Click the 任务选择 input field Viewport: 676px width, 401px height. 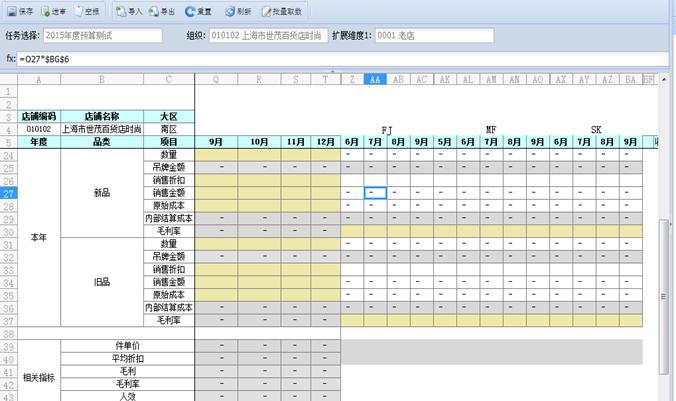(x=103, y=35)
